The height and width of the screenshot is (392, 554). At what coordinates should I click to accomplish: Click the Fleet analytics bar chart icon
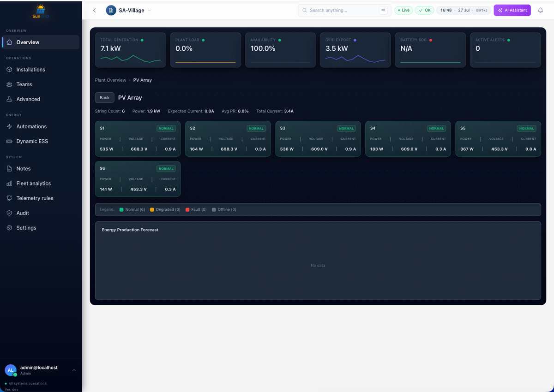click(x=9, y=184)
